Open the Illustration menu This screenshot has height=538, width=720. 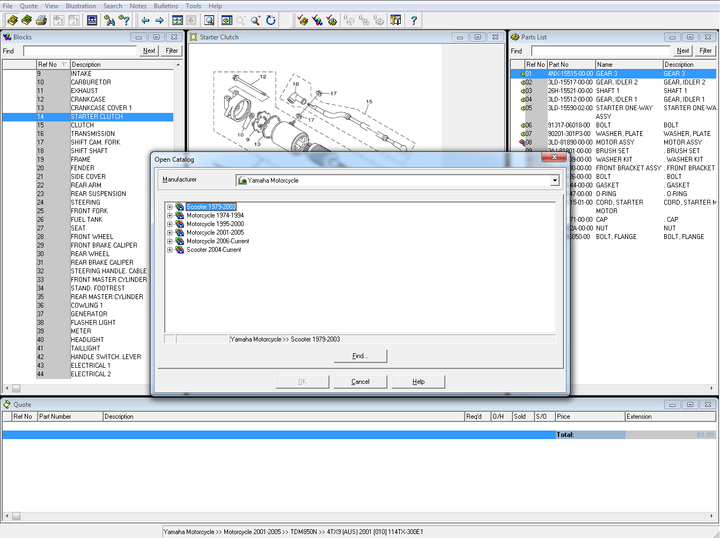coord(80,6)
